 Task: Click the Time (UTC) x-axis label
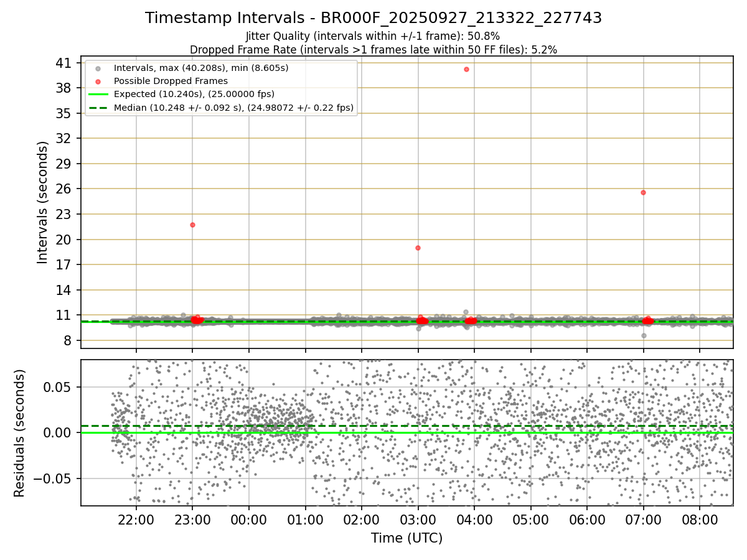click(407, 538)
